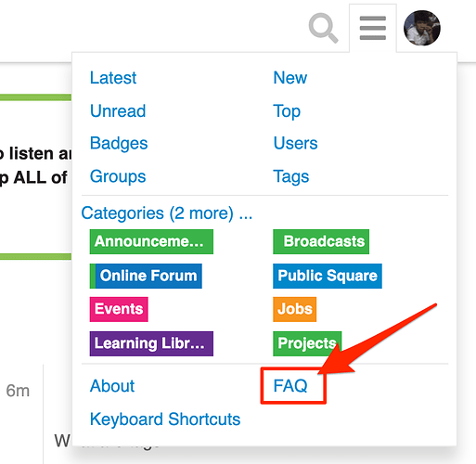Expand Categories (2 more) list
This screenshot has width=476, height=464.
tap(167, 213)
